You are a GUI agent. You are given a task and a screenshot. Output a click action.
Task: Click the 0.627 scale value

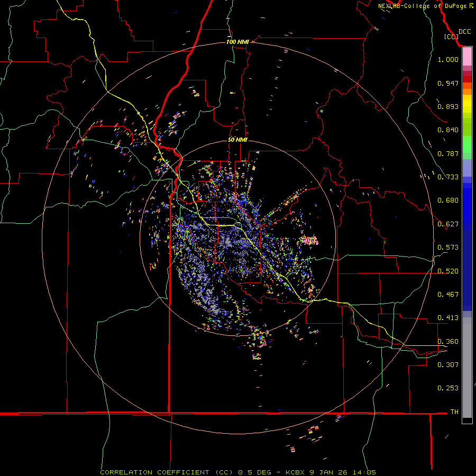pos(448,224)
